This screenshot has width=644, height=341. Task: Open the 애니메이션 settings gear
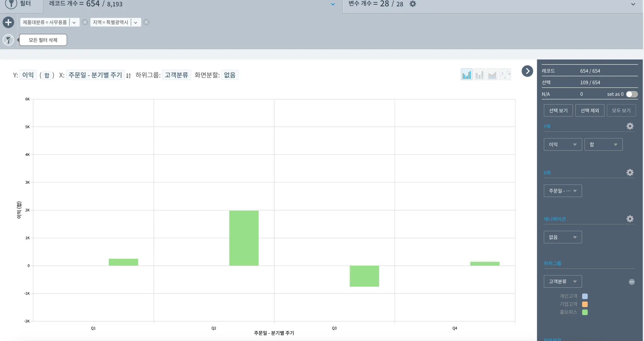[x=630, y=219]
